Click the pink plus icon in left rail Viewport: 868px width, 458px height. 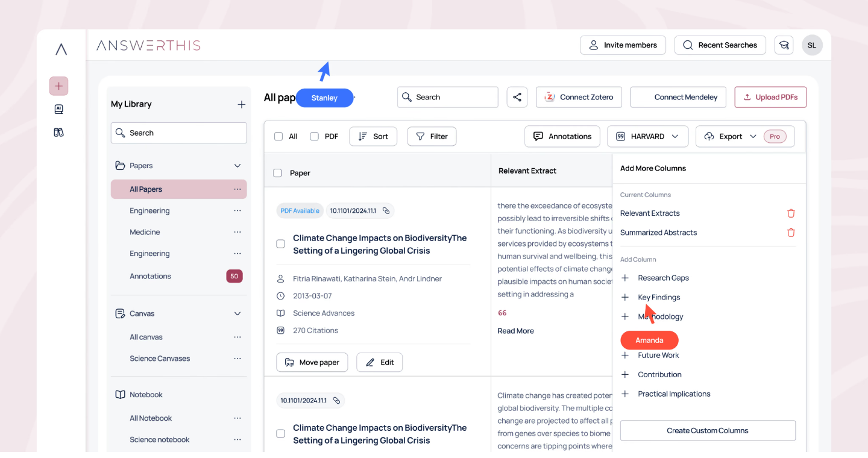(58, 86)
